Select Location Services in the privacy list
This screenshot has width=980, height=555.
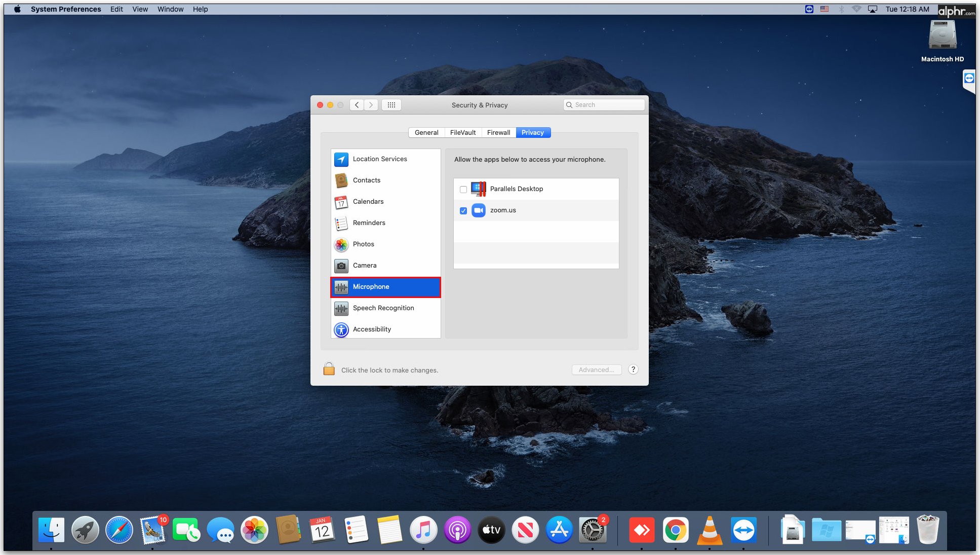[x=379, y=159]
